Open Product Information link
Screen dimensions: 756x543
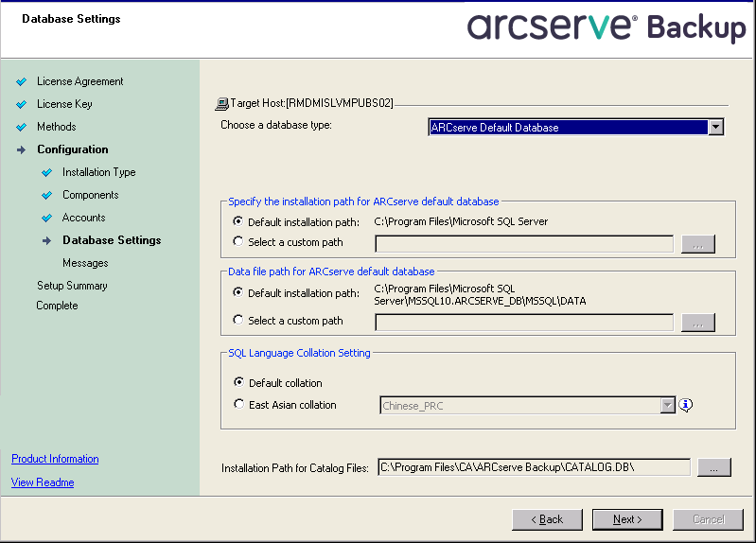pyautogui.click(x=55, y=459)
